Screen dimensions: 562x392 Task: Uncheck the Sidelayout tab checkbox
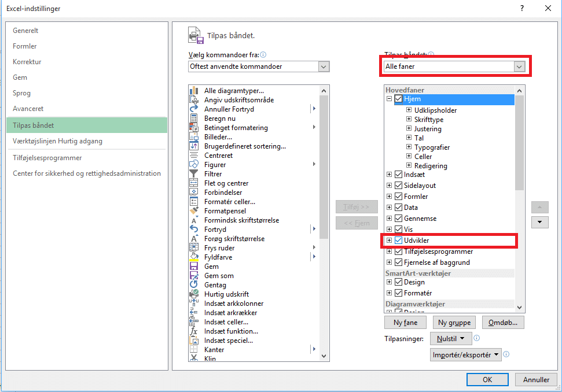(398, 185)
